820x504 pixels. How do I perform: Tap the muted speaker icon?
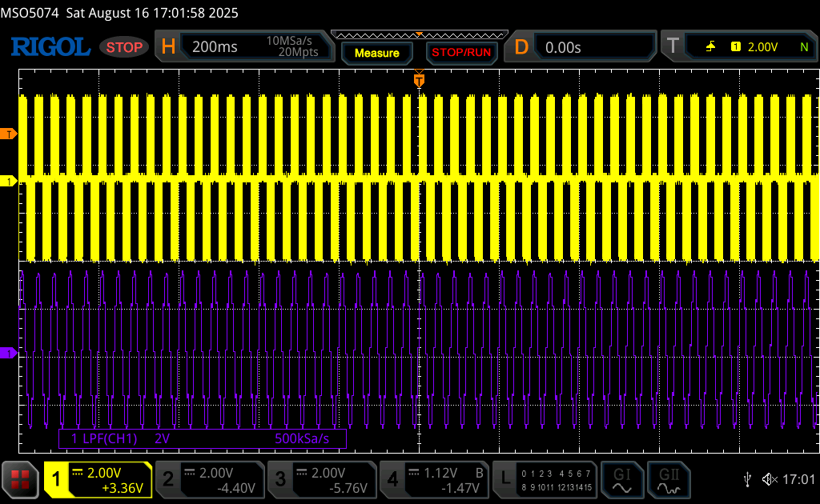tap(770, 479)
